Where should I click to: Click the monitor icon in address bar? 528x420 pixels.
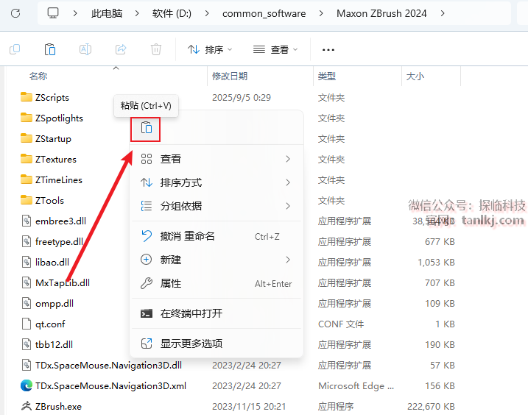pyautogui.click(x=53, y=13)
